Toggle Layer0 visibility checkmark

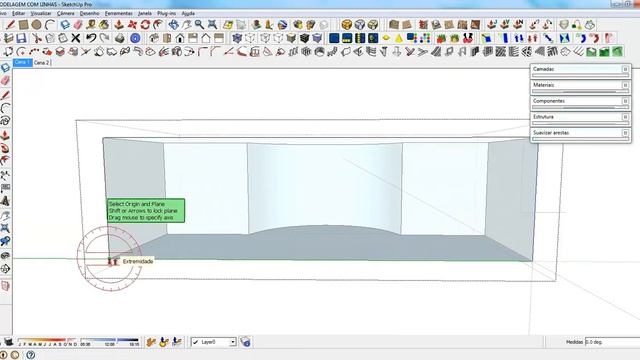(x=196, y=342)
